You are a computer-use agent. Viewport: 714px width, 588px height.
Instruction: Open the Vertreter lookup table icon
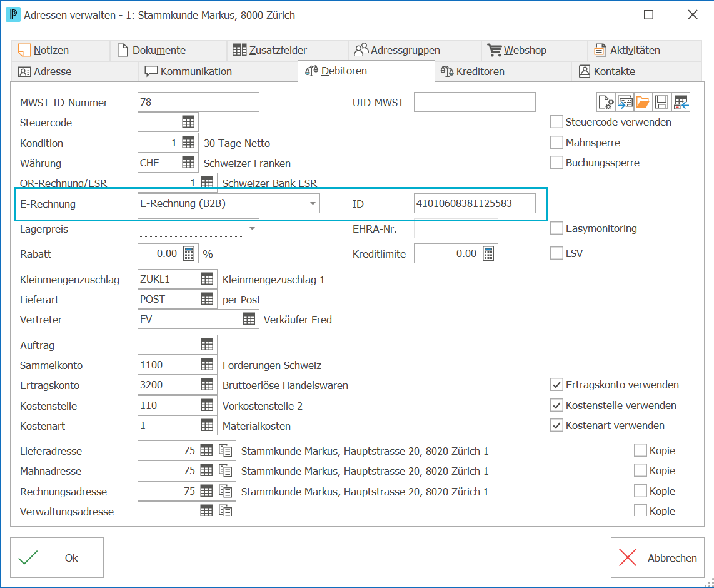pyautogui.click(x=249, y=319)
